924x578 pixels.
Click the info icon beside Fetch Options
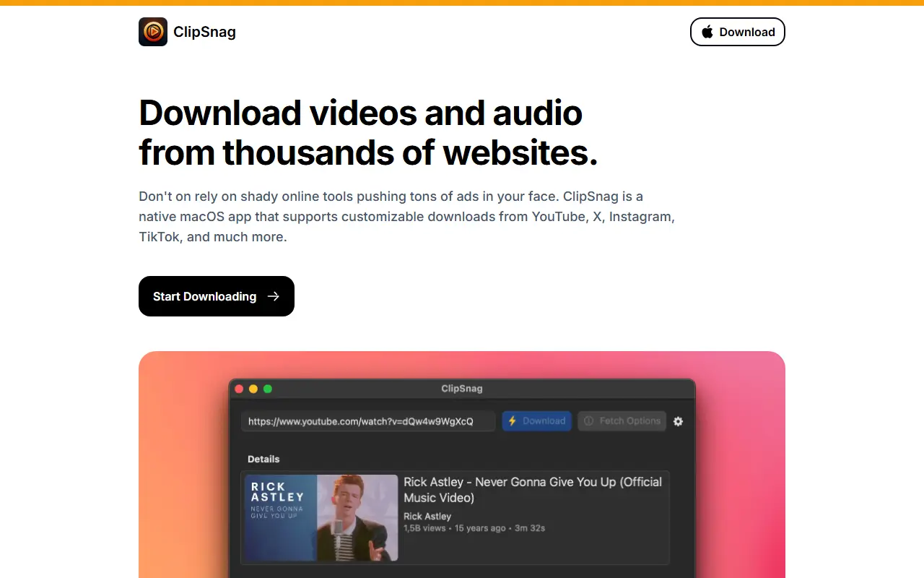click(x=588, y=421)
